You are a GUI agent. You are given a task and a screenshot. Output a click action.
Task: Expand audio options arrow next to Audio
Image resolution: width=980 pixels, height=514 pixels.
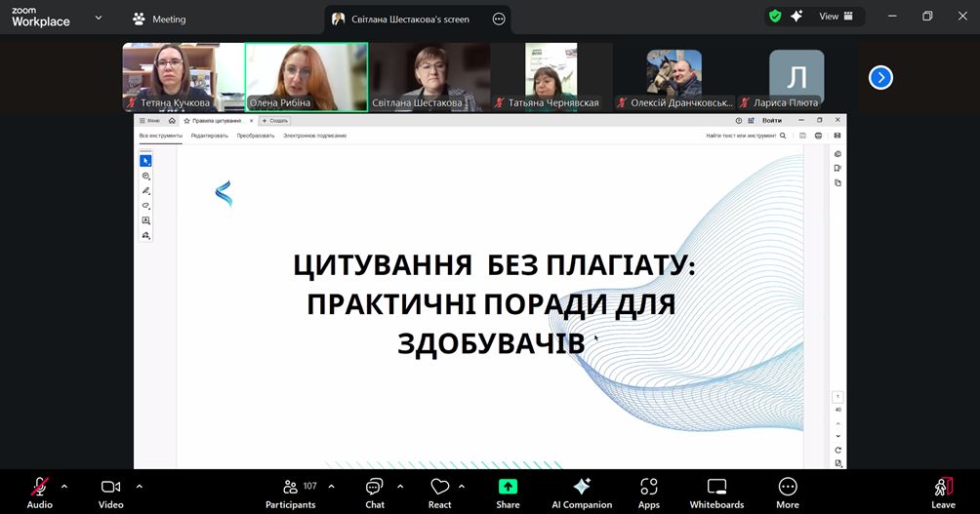(x=64, y=486)
